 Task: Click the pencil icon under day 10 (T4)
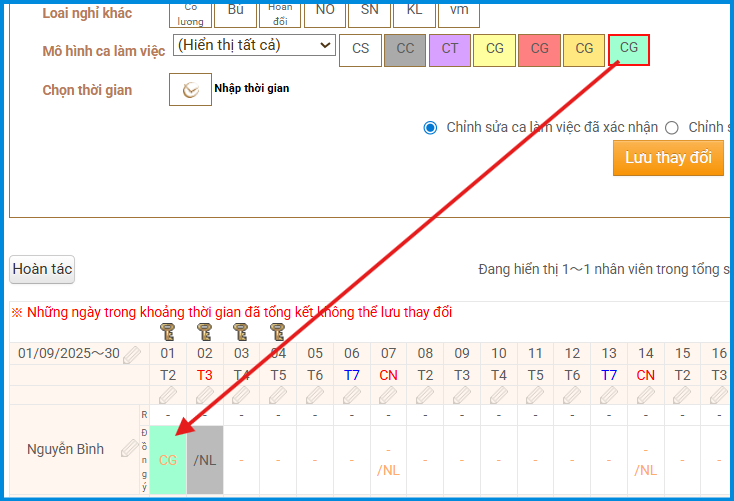point(498,395)
